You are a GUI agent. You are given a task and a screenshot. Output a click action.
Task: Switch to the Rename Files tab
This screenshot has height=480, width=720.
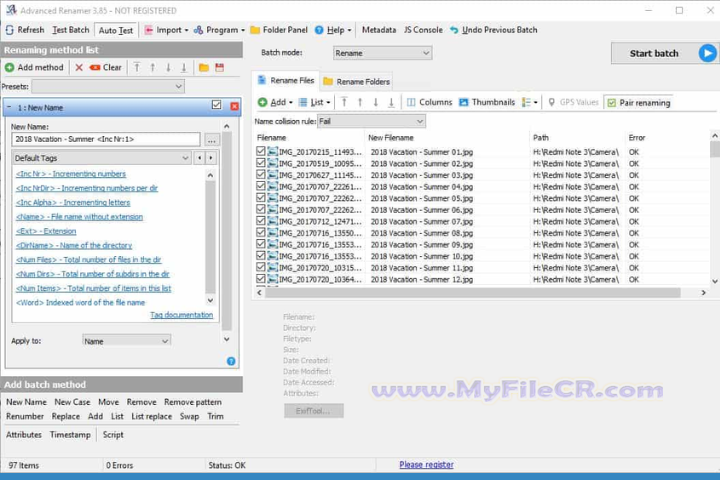(286, 81)
